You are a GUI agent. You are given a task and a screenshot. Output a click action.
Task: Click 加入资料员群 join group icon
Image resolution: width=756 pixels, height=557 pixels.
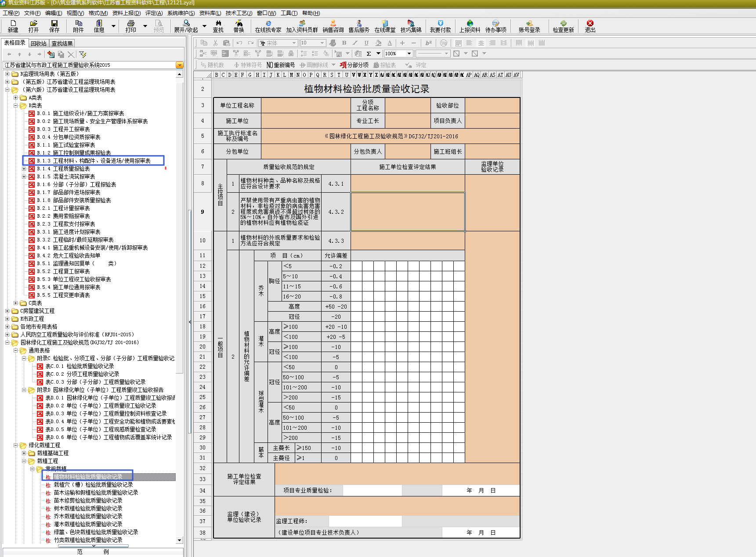tap(302, 26)
